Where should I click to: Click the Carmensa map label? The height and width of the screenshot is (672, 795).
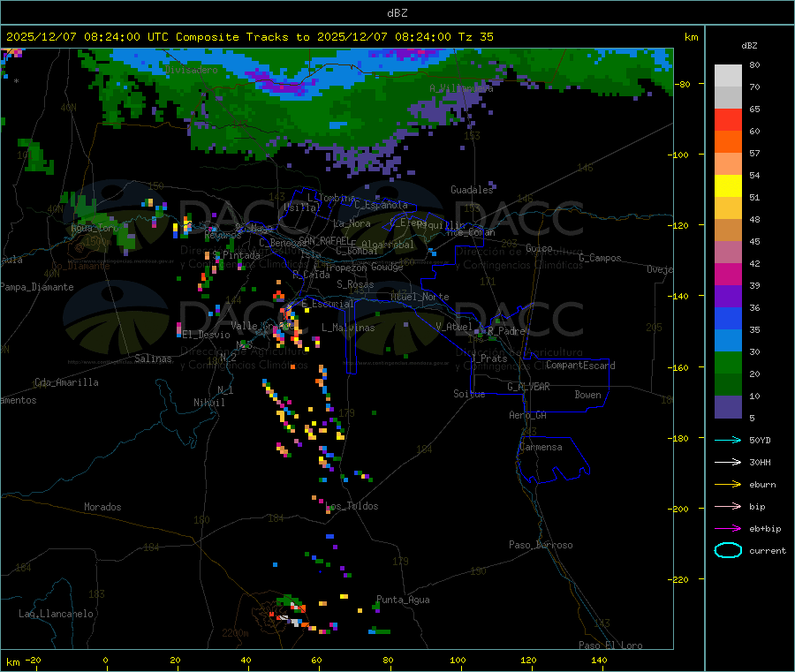(541, 447)
